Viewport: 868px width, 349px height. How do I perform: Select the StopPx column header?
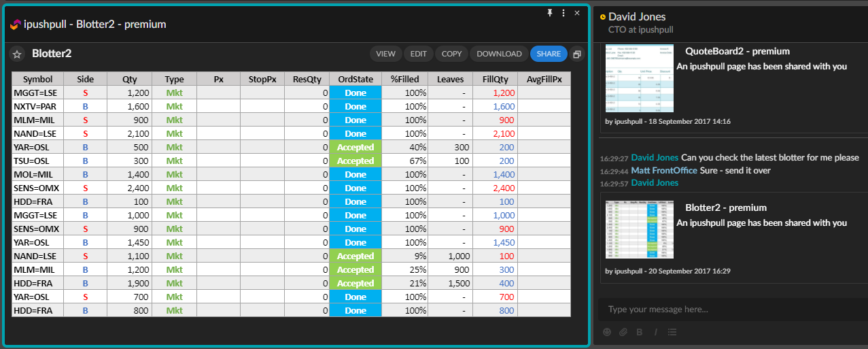coord(262,79)
